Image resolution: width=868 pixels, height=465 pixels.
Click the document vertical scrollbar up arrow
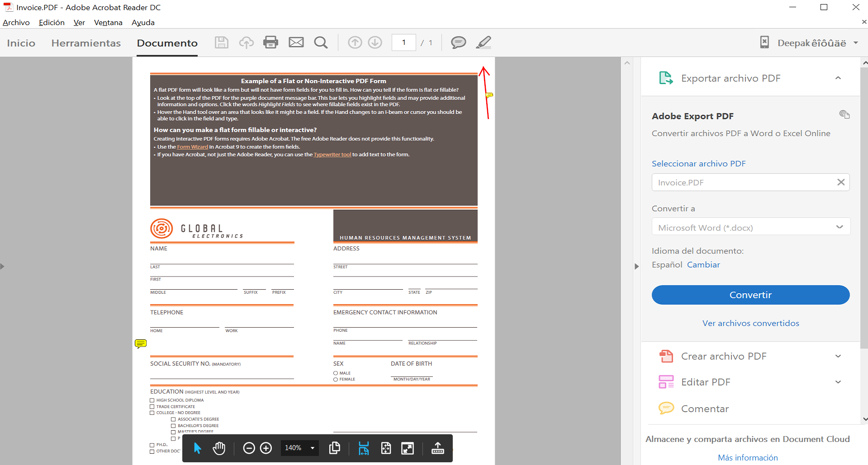tap(627, 63)
